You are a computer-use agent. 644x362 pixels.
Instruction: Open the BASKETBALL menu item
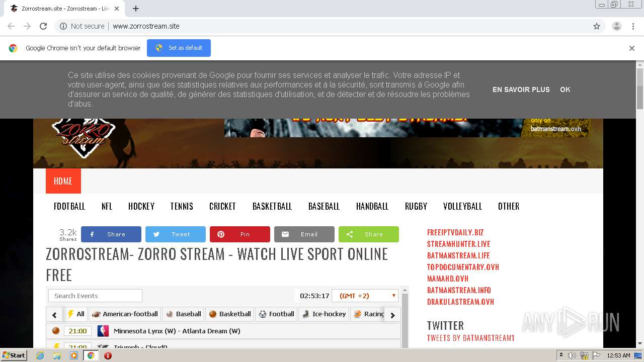pos(272,206)
